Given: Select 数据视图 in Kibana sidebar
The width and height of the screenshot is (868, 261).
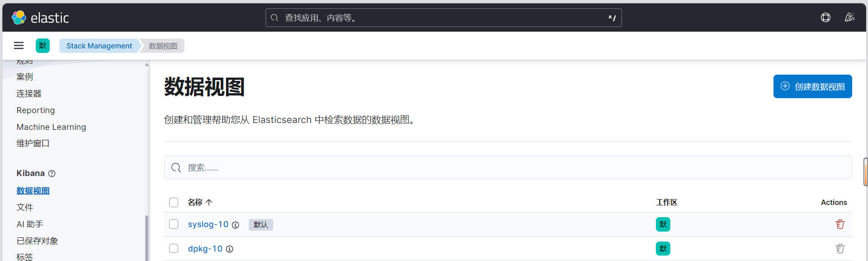Looking at the screenshot, I should pyautogui.click(x=33, y=191).
